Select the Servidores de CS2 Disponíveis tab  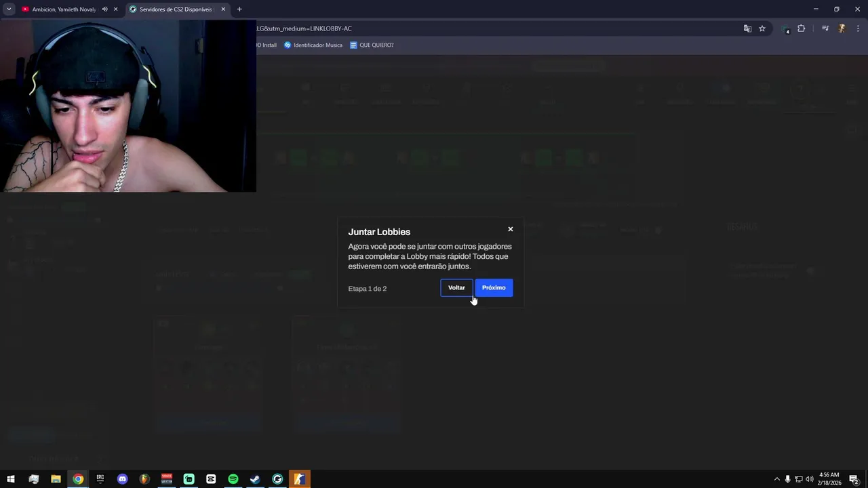coord(176,9)
